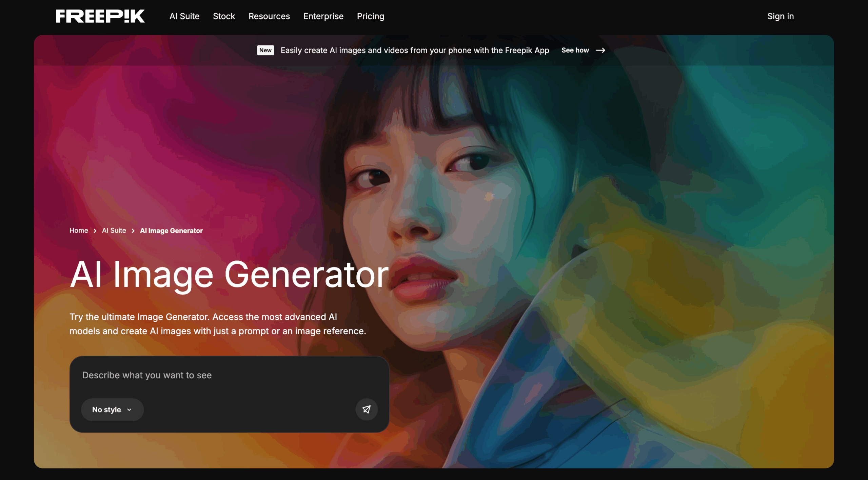868x480 pixels.
Task: Open the No style dropdown
Action: [x=112, y=409]
